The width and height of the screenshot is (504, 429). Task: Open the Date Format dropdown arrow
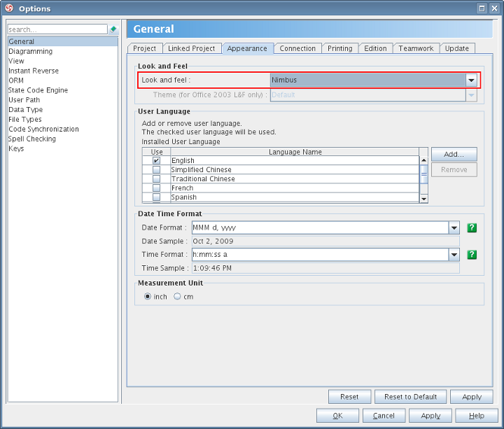pos(454,228)
